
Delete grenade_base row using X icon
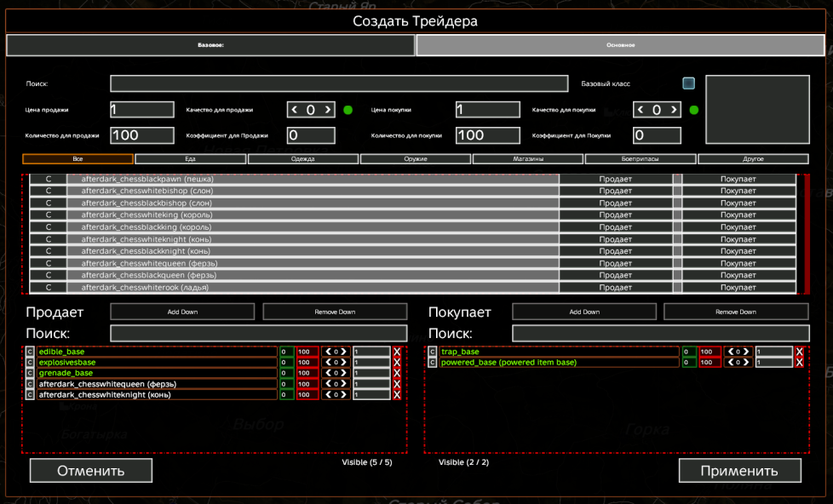pos(396,373)
